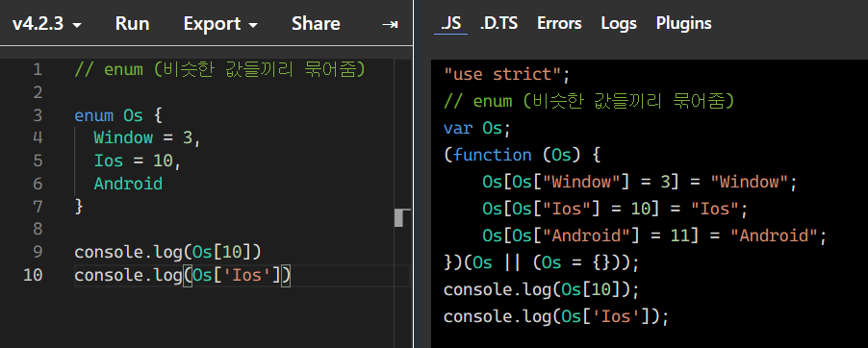
Task: Click line number 3 in editor
Action: coord(38,115)
